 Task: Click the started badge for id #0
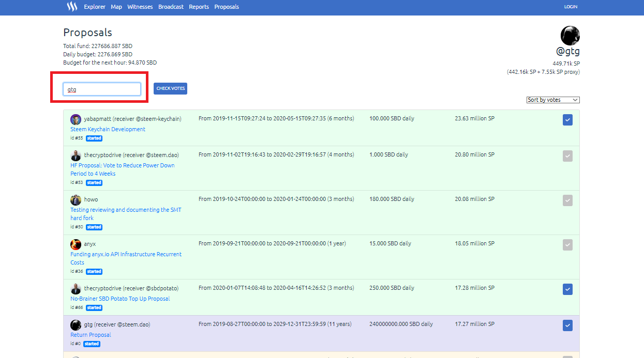[92, 344]
